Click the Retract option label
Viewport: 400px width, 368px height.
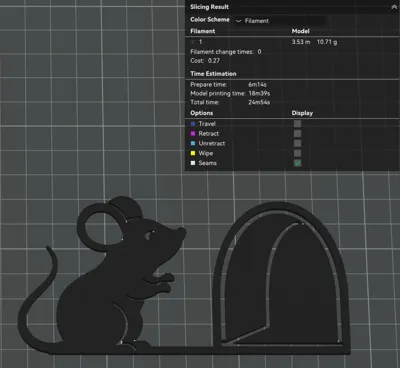tap(209, 134)
